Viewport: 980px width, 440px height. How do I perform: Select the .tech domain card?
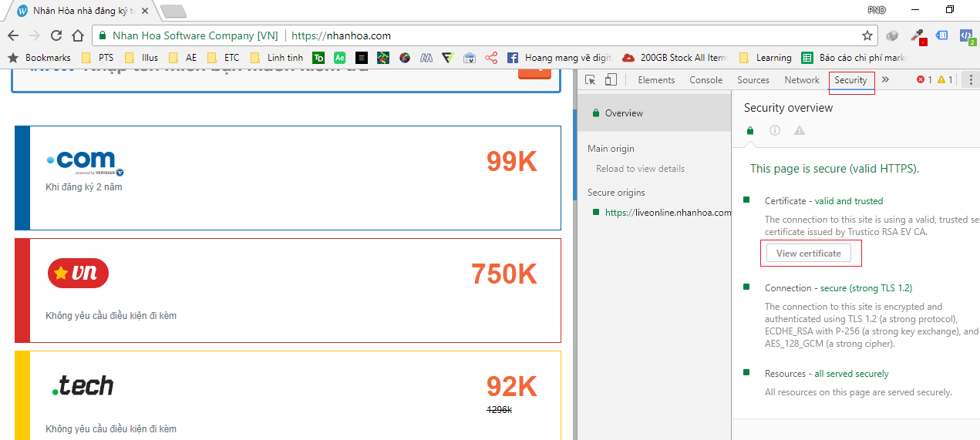(288, 395)
